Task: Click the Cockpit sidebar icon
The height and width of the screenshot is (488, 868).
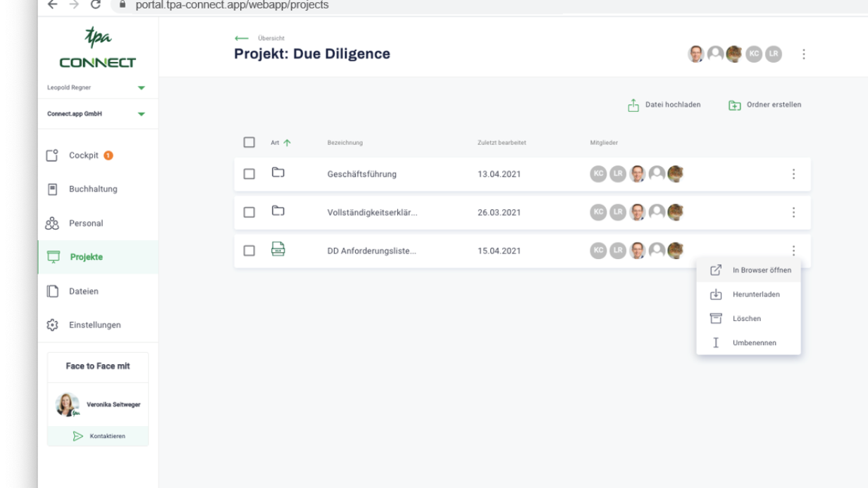Action: click(52, 156)
